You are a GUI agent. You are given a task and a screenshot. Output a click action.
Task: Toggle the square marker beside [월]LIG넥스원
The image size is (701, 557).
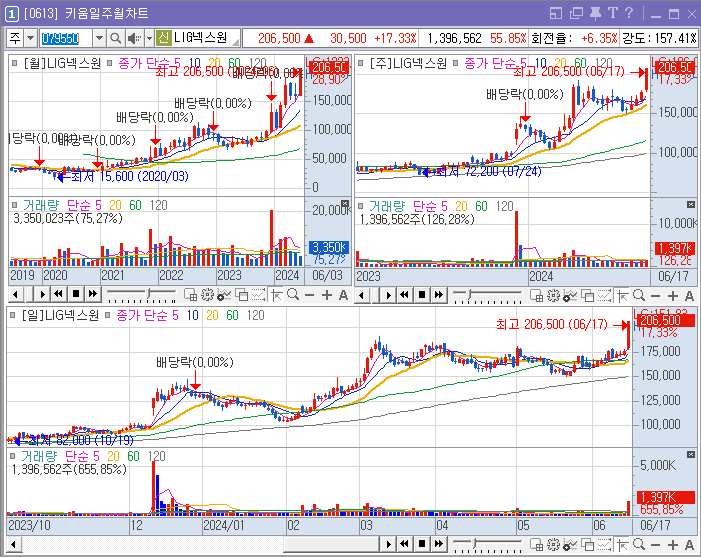point(14,63)
